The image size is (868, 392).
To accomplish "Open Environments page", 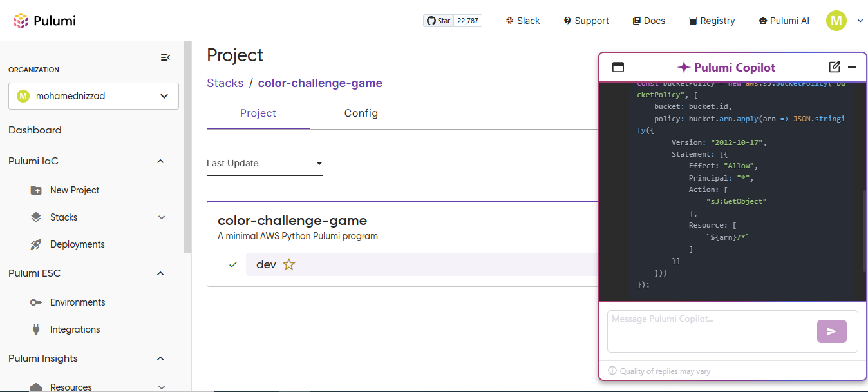I will pos(77,302).
